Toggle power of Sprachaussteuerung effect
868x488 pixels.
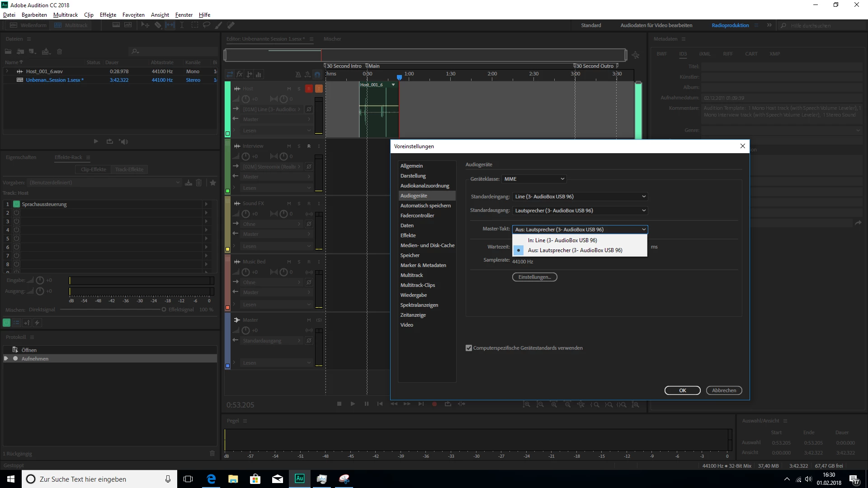point(16,204)
